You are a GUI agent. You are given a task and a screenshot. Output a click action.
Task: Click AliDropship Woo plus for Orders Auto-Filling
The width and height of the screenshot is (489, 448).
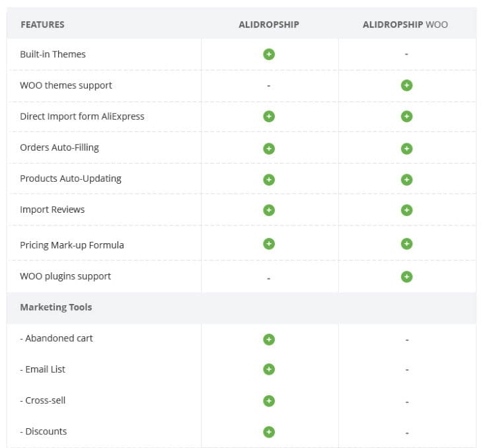[x=406, y=148]
